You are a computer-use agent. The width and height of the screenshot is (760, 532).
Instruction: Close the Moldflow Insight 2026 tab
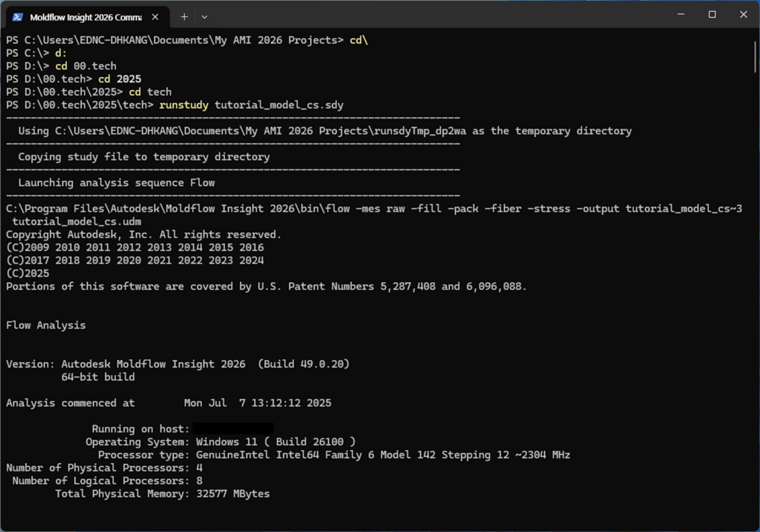(x=155, y=17)
